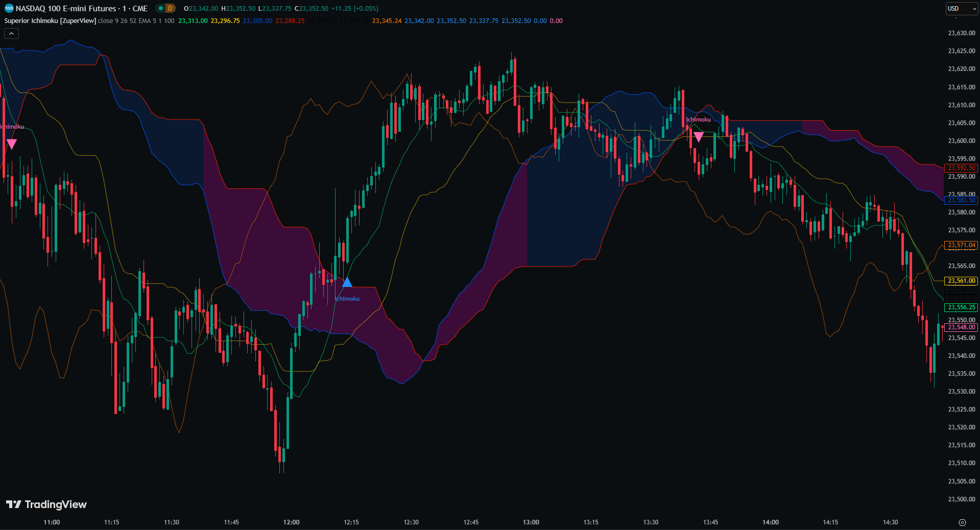
Task: Open chart settings gear icon
Action: coord(962,522)
